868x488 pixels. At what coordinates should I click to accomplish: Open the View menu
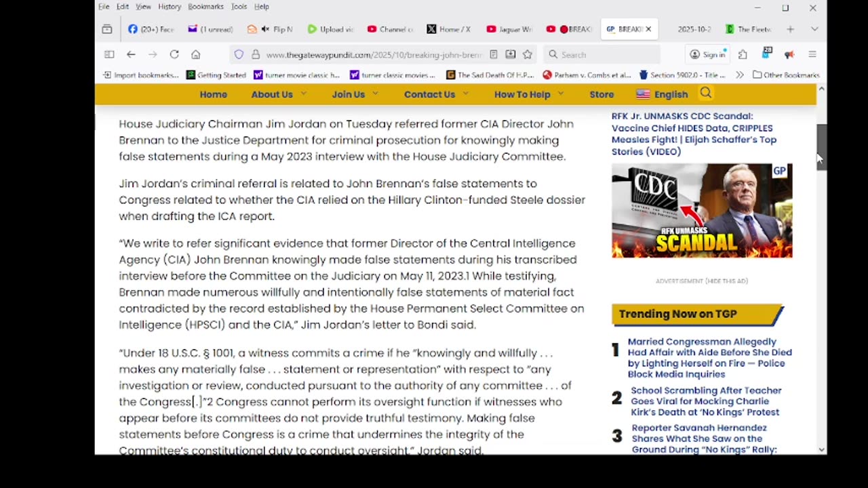(x=143, y=7)
